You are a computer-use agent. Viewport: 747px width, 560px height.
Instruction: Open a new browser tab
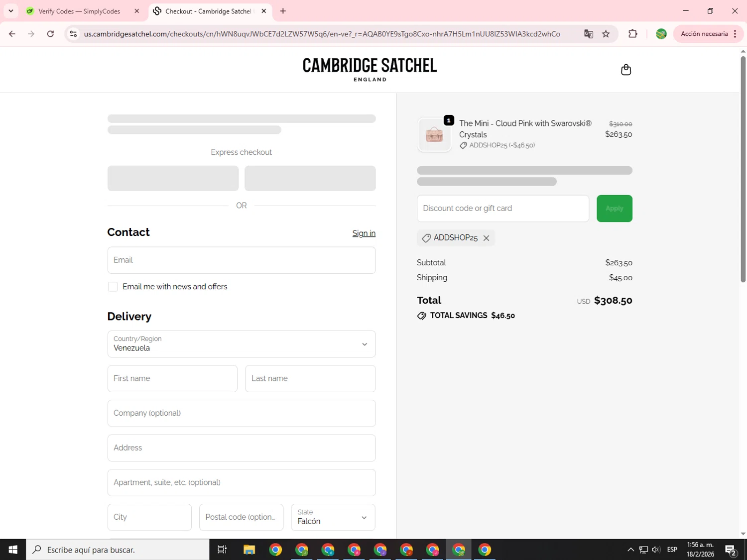[283, 11]
